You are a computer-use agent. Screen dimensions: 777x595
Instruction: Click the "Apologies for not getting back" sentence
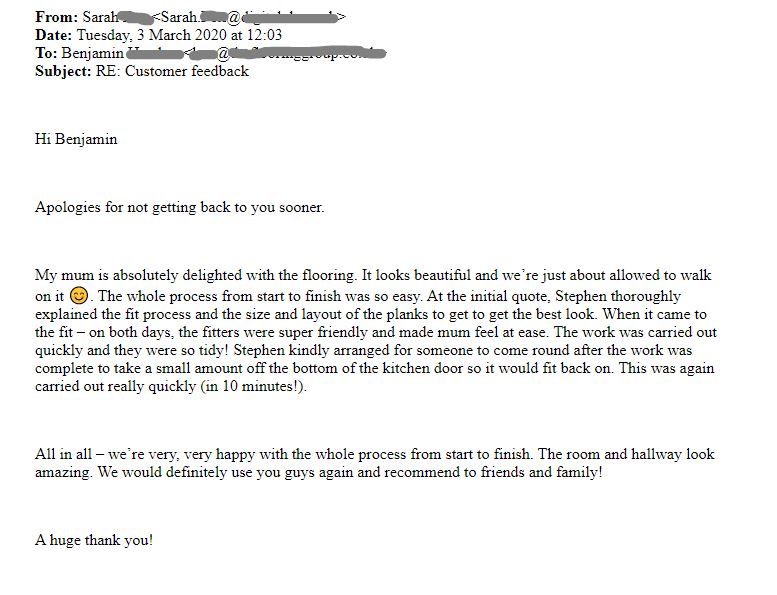tap(179, 207)
